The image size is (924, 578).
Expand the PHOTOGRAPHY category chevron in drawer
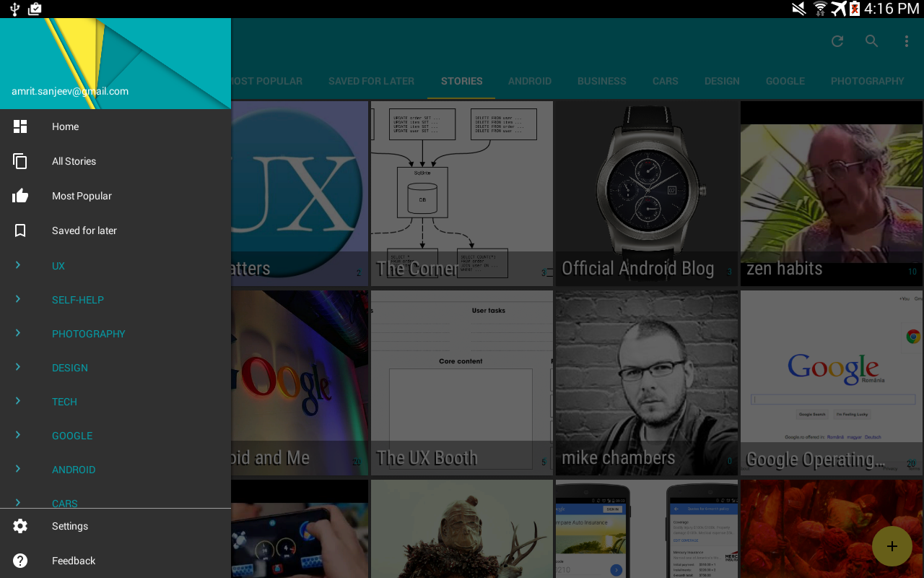18,333
